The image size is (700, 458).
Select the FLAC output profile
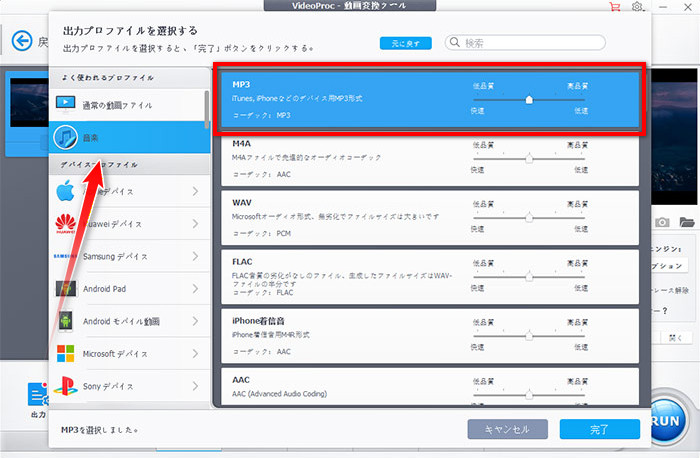click(x=430, y=277)
